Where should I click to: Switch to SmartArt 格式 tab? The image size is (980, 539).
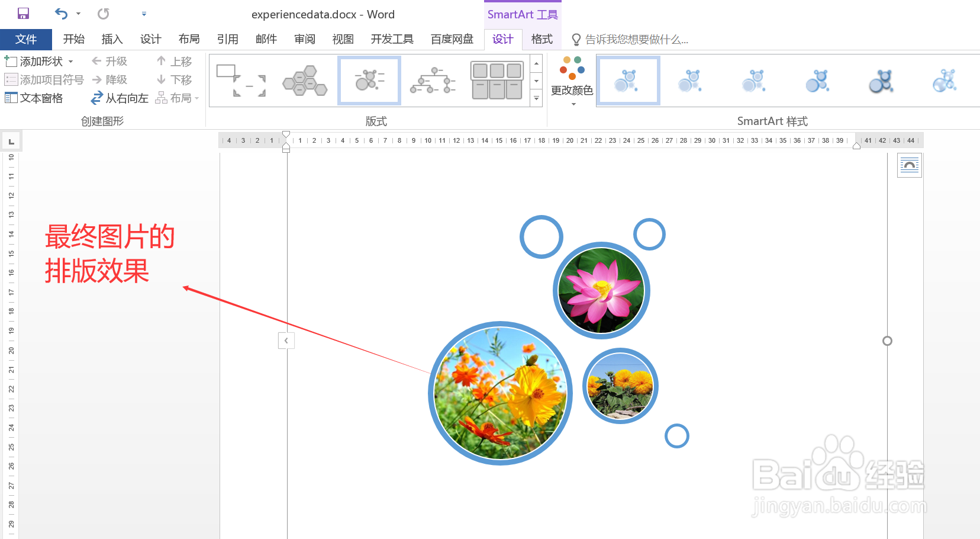(542, 39)
